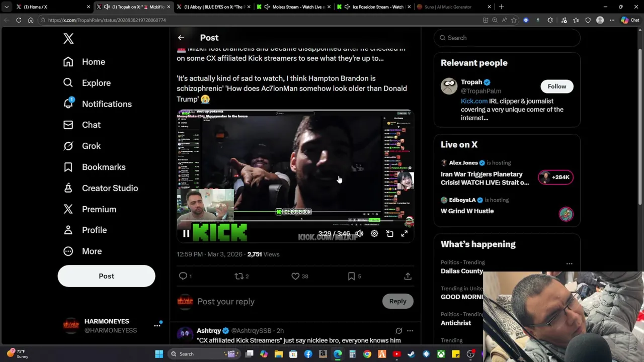
Task: Follow Tropah
Action: click(x=557, y=86)
